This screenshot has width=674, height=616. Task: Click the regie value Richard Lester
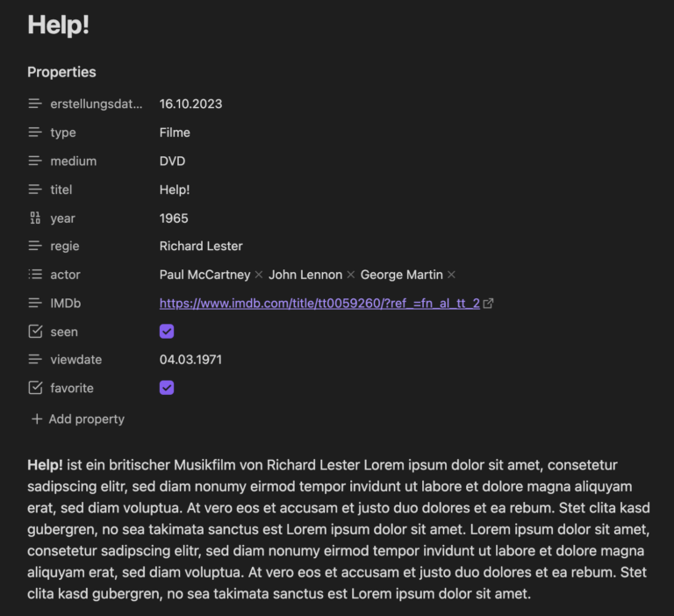pos(201,247)
